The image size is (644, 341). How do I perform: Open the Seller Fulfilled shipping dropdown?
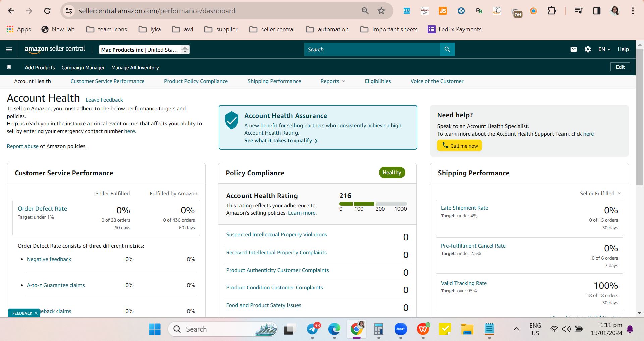pos(600,194)
